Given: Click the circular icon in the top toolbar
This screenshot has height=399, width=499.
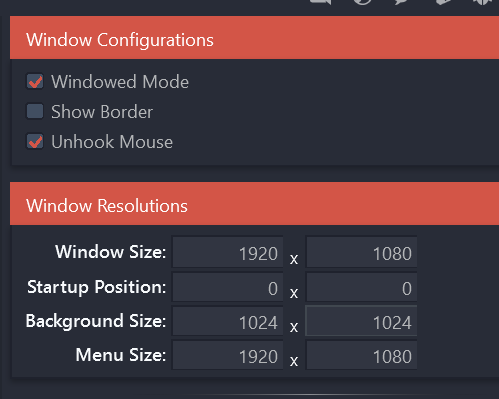Looking at the screenshot, I should pyautogui.click(x=362, y=2).
